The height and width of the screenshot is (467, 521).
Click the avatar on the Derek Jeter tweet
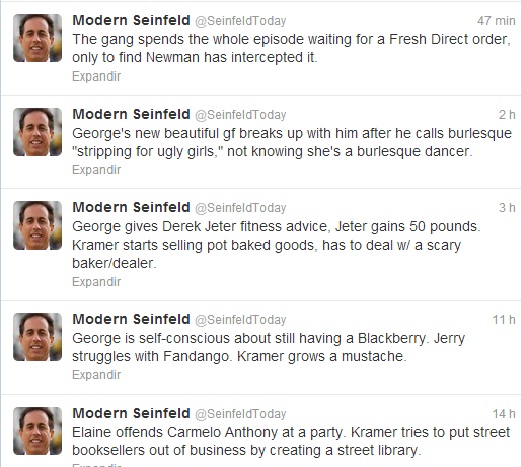click(37, 225)
